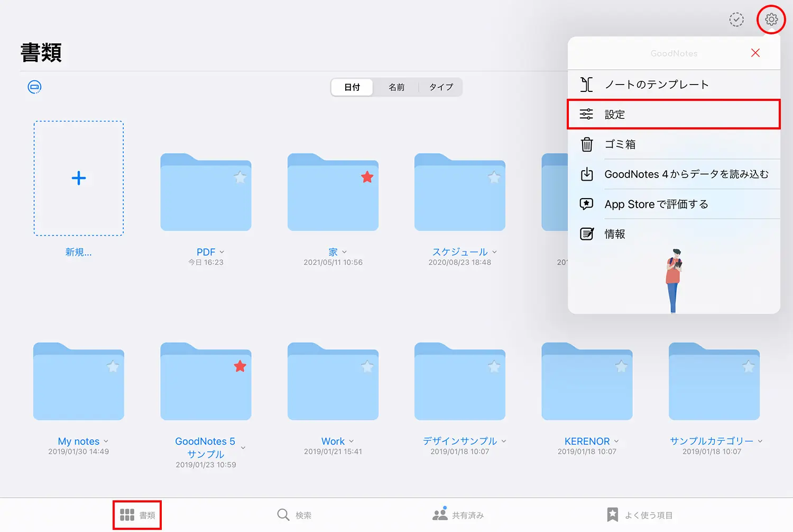
Task: Tap the 検索 tab label
Action: pyautogui.click(x=303, y=515)
